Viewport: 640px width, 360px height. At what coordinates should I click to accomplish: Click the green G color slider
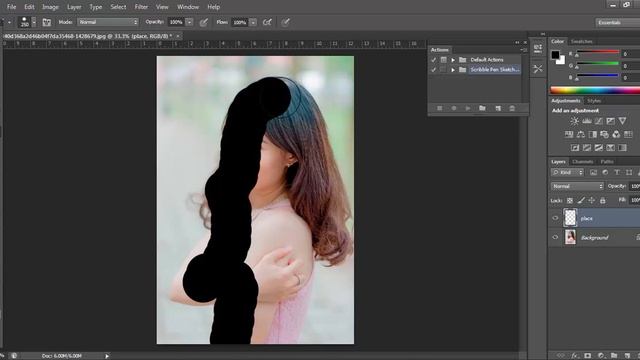coord(598,64)
